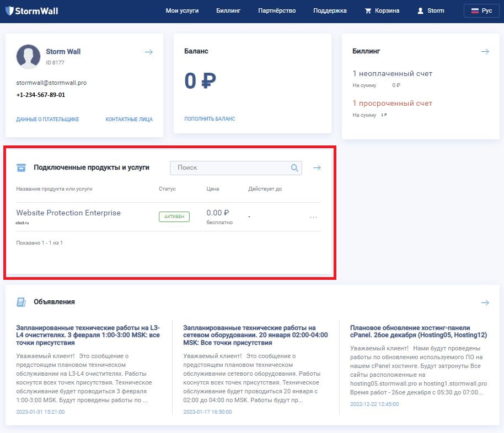Focus the Поиск search field
Image resolution: width=504 pixels, height=433 pixels.
pos(235,167)
